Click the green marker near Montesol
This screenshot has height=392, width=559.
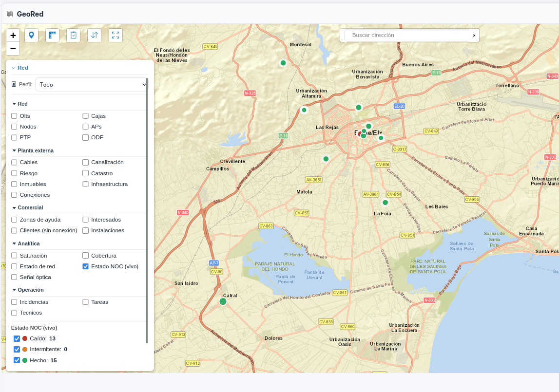click(x=283, y=63)
